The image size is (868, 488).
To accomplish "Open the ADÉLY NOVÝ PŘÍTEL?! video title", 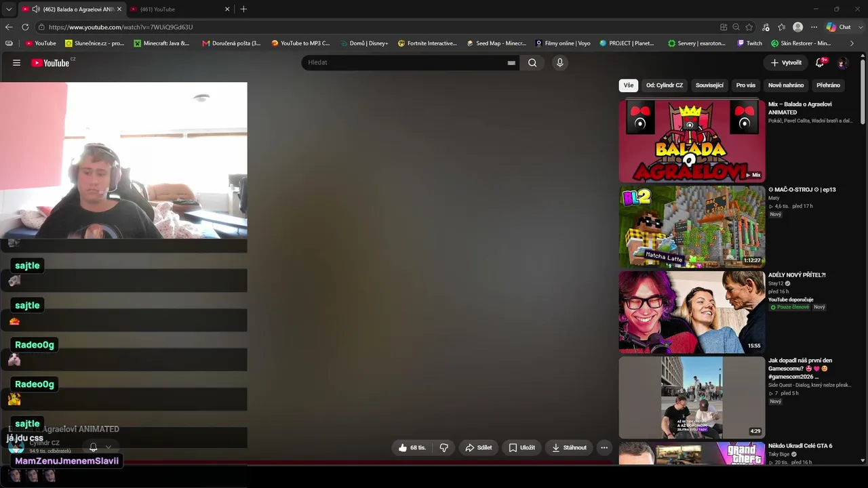I will (x=797, y=275).
